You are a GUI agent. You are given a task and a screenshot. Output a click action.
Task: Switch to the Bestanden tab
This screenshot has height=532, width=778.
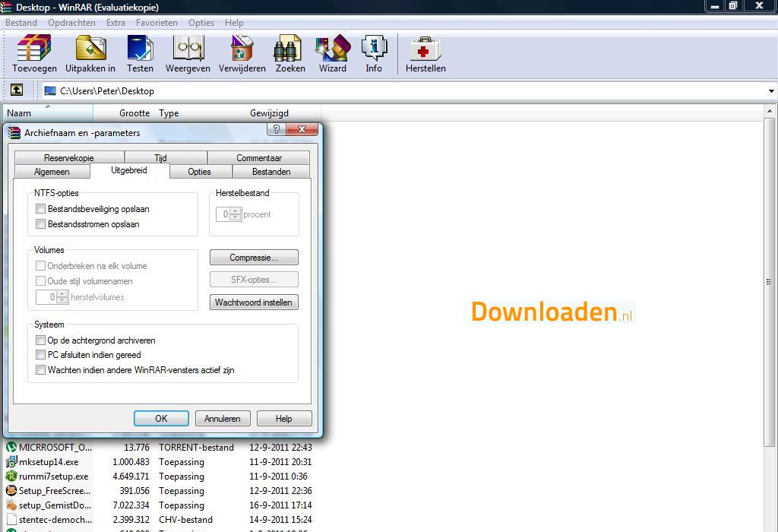[271, 172]
